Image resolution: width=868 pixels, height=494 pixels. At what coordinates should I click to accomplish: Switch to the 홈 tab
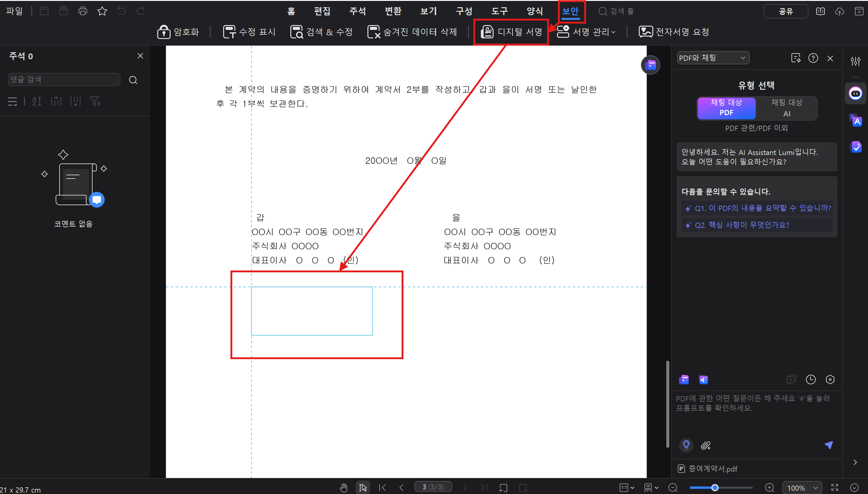[291, 11]
